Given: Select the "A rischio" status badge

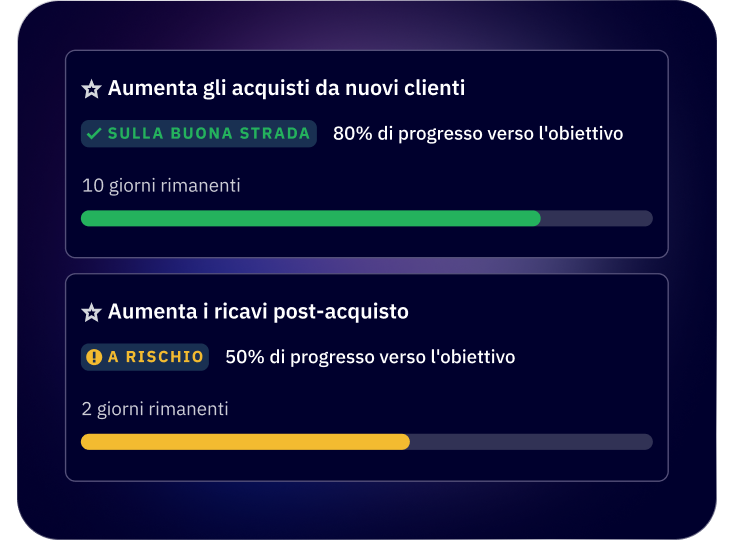Looking at the screenshot, I should point(145,357).
